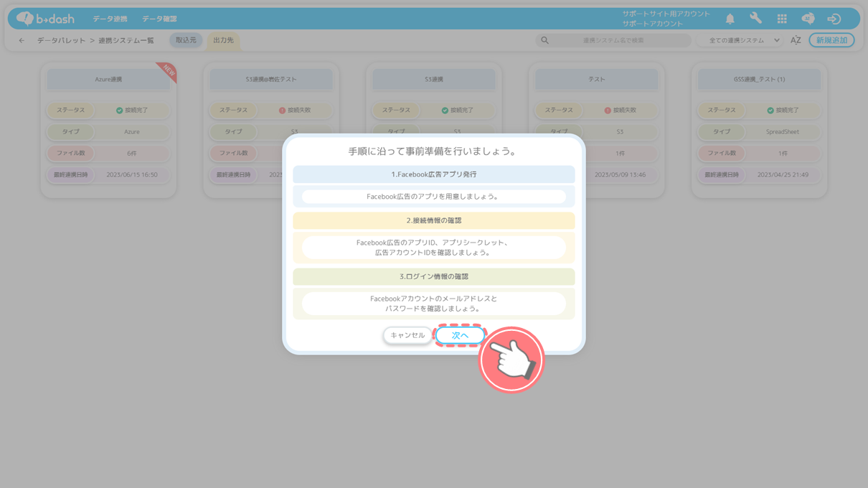Click ステータス label on GSS連携_テスト (1) card

721,111
